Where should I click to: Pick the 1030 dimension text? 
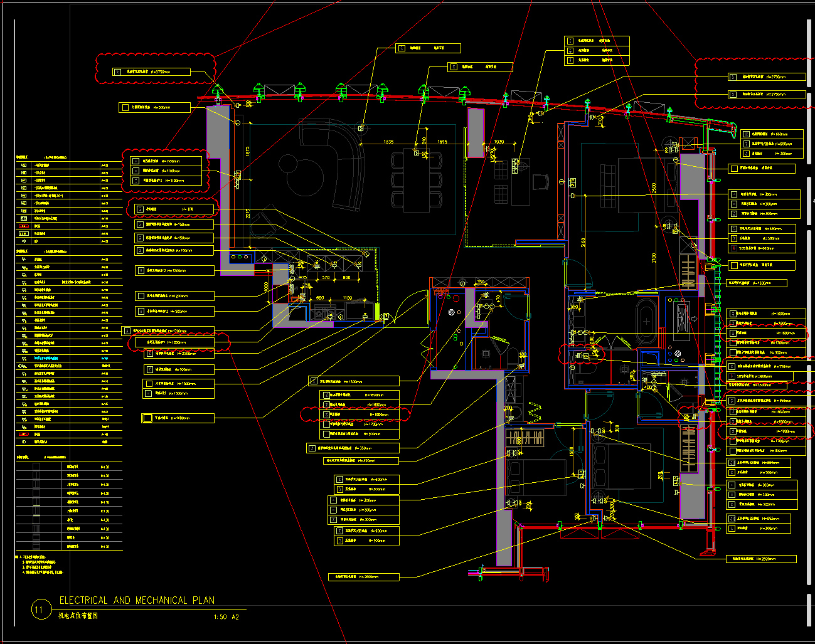point(499,142)
